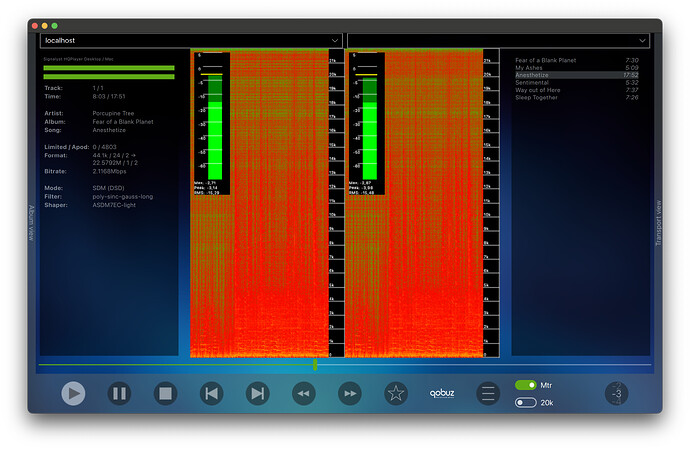The width and height of the screenshot is (690, 450).
Task: Fast-forward the current song
Action: (350, 393)
